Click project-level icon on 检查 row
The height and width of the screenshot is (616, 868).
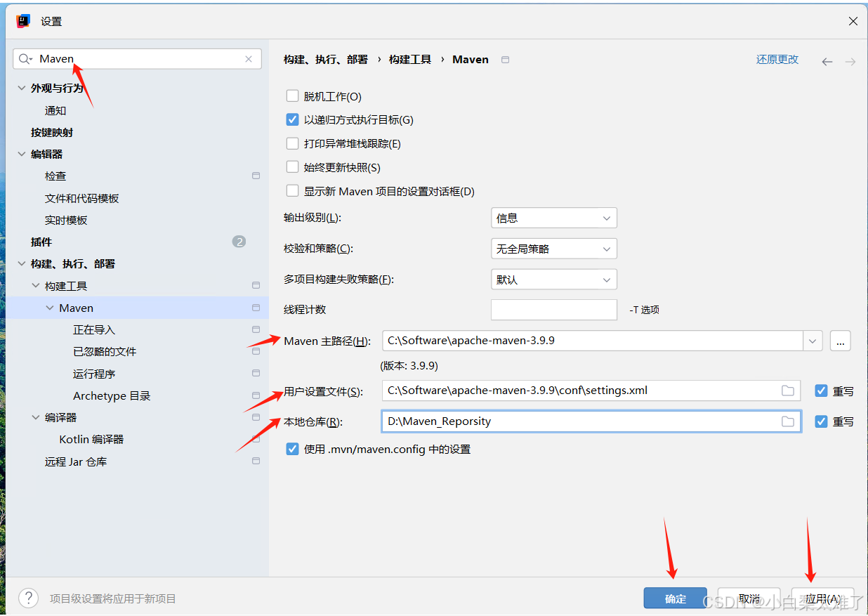[x=256, y=176]
